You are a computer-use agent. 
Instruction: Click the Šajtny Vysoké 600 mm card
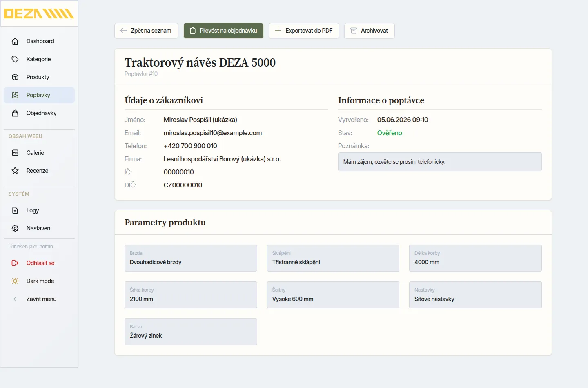click(x=333, y=295)
